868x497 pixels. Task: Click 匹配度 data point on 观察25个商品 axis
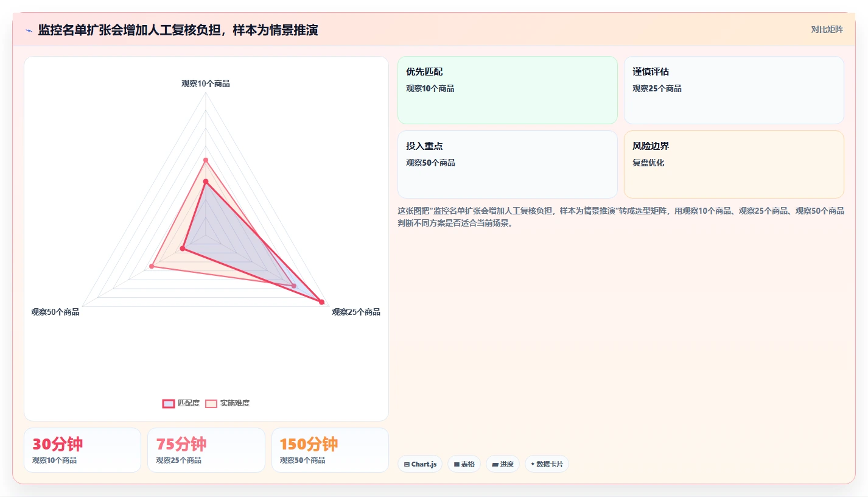[x=322, y=301]
